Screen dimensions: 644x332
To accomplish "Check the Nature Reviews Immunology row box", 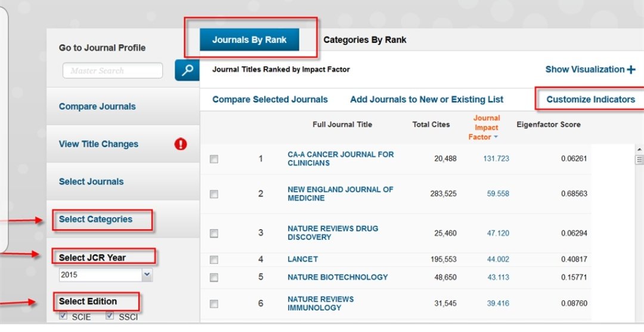I will tap(214, 303).
